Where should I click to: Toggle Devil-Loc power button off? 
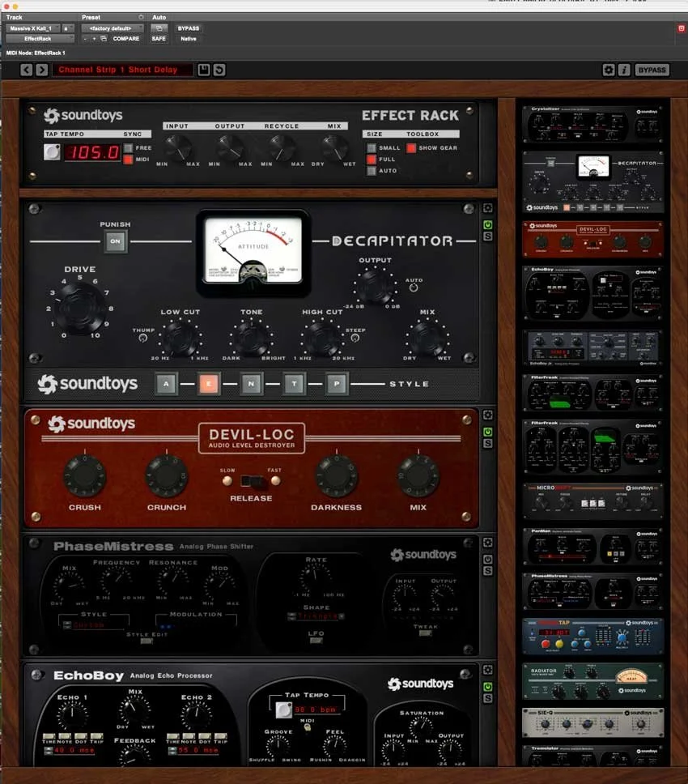[487, 432]
